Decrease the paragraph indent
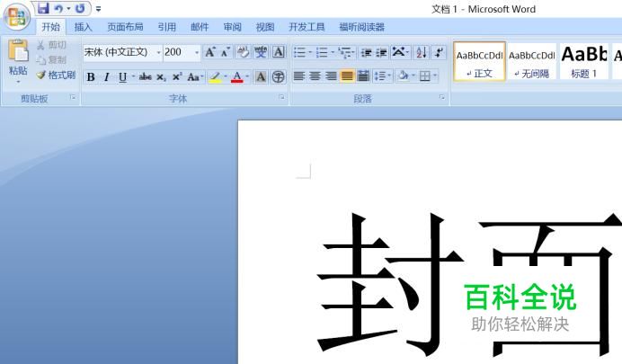Viewport: 622px width, 364px height. pos(366,52)
